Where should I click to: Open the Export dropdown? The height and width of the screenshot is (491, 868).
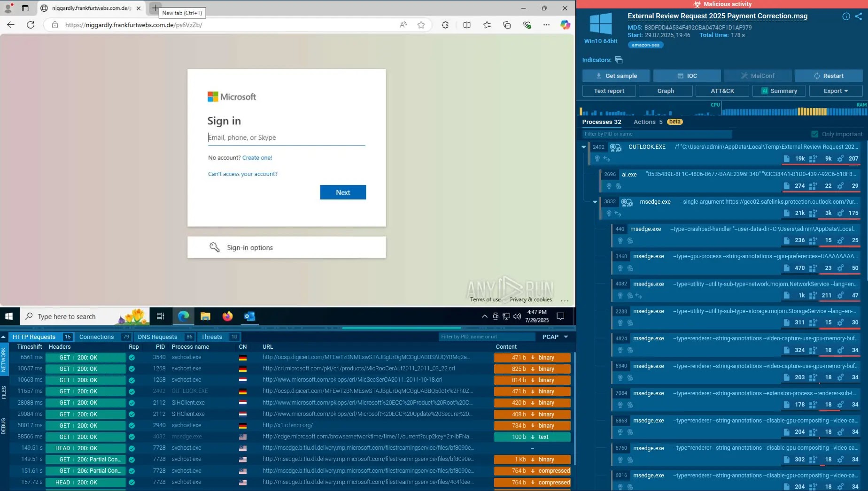(x=835, y=91)
